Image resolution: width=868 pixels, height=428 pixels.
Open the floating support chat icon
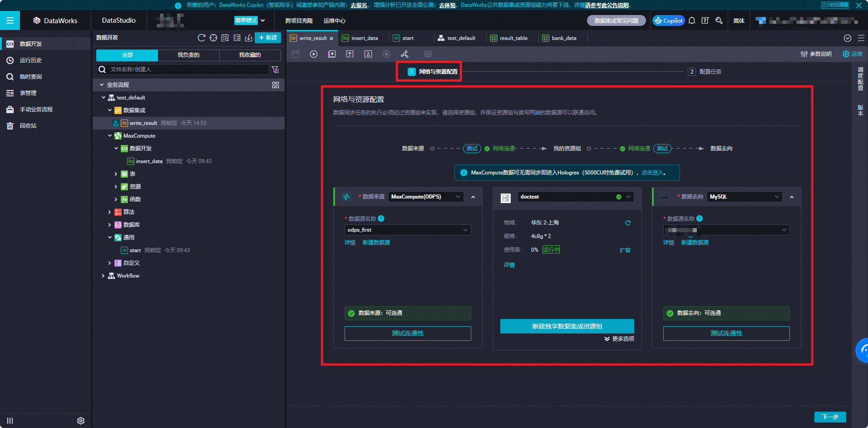pos(862,350)
